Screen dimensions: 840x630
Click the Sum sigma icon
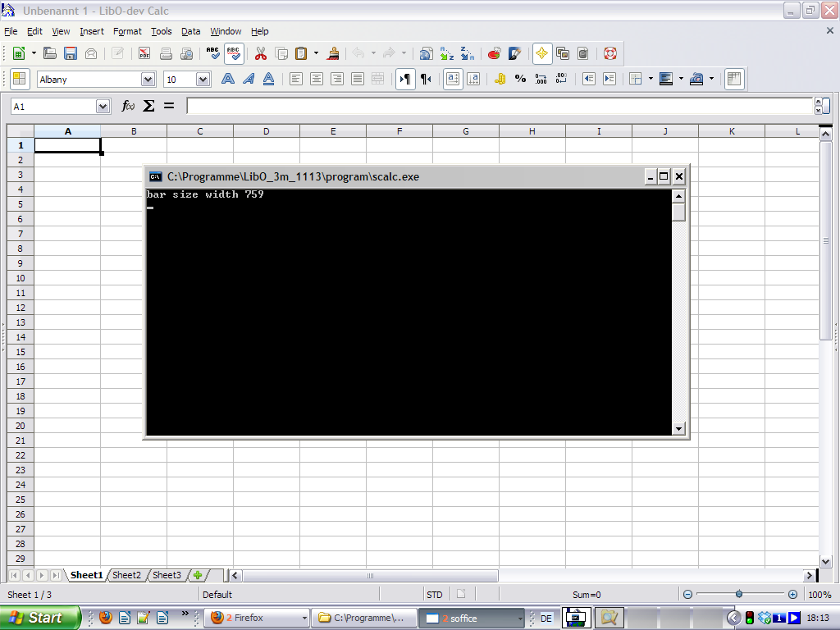coord(148,106)
